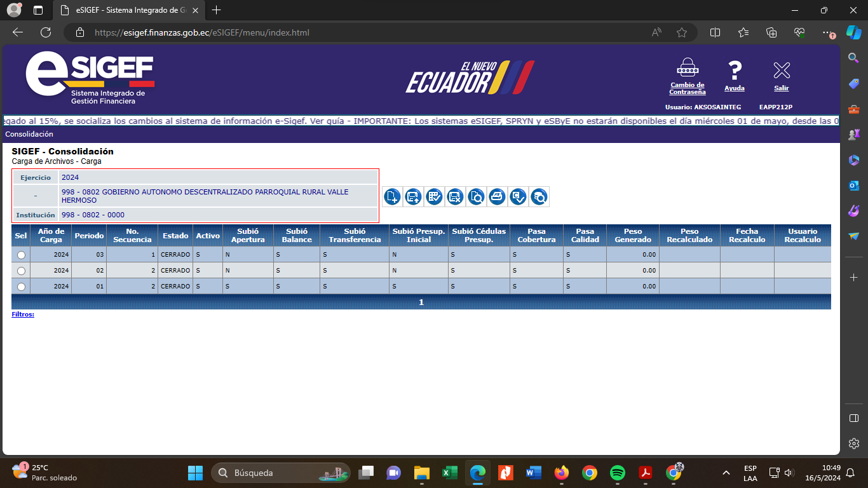
Task: Click the grid with checkmark validation icon
Action: tap(434, 197)
